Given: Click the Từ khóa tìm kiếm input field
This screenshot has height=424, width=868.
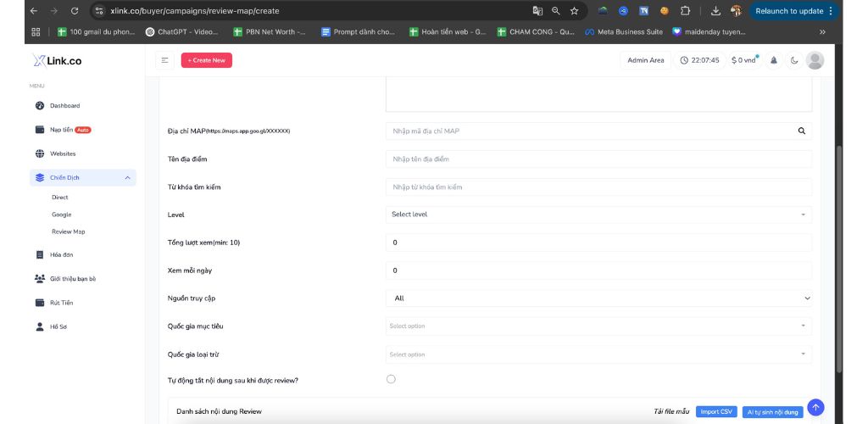Looking at the screenshot, I should tap(598, 187).
